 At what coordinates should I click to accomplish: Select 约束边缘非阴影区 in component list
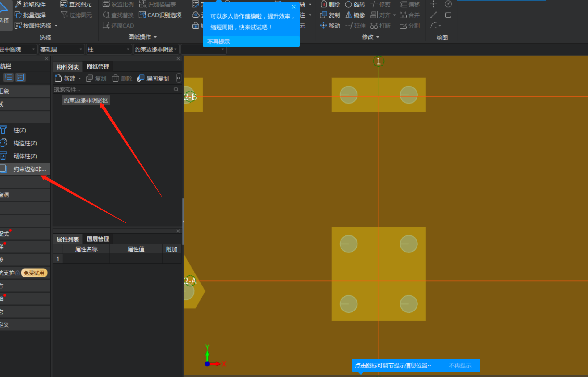[86, 100]
